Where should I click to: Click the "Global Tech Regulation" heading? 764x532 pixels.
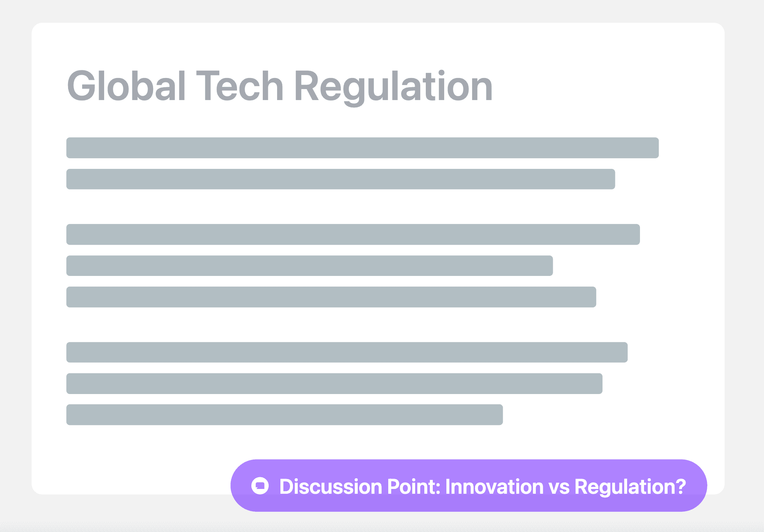click(x=280, y=86)
